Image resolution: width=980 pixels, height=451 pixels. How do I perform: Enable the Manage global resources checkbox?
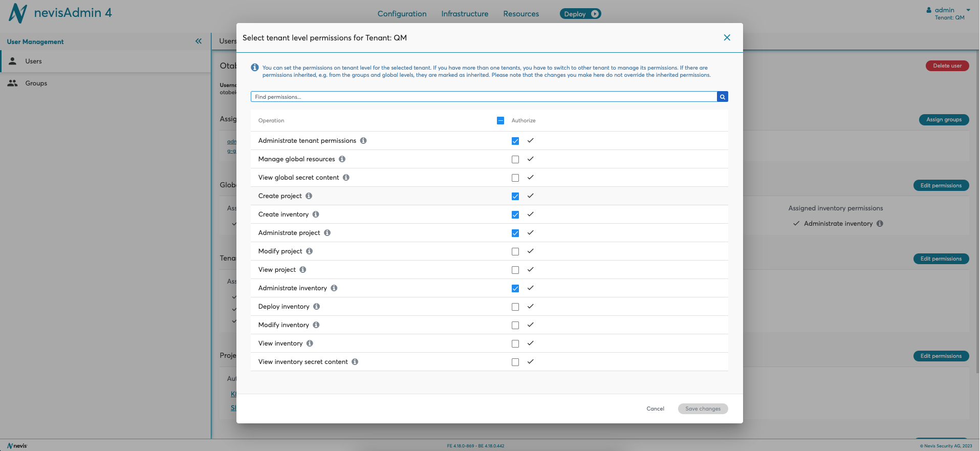515,159
